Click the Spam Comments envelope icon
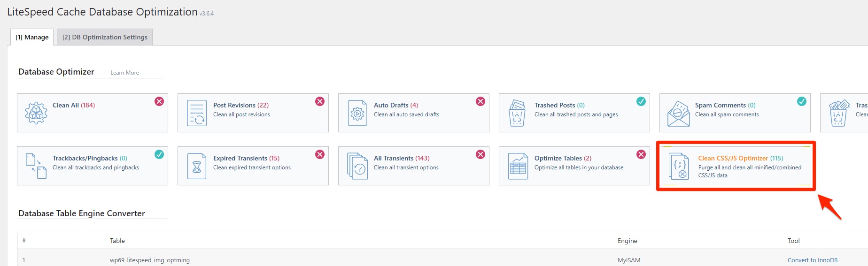The image size is (868, 266). tap(678, 113)
